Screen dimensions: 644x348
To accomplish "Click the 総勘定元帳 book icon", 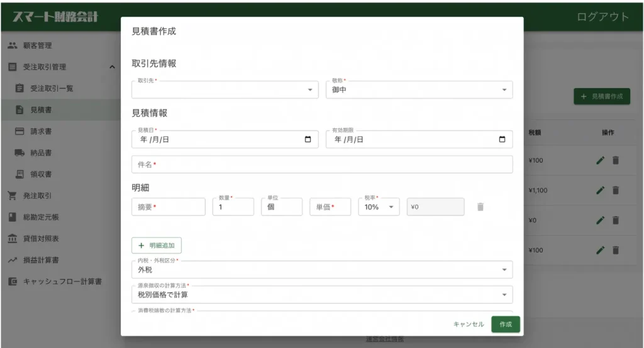I will [13, 217].
